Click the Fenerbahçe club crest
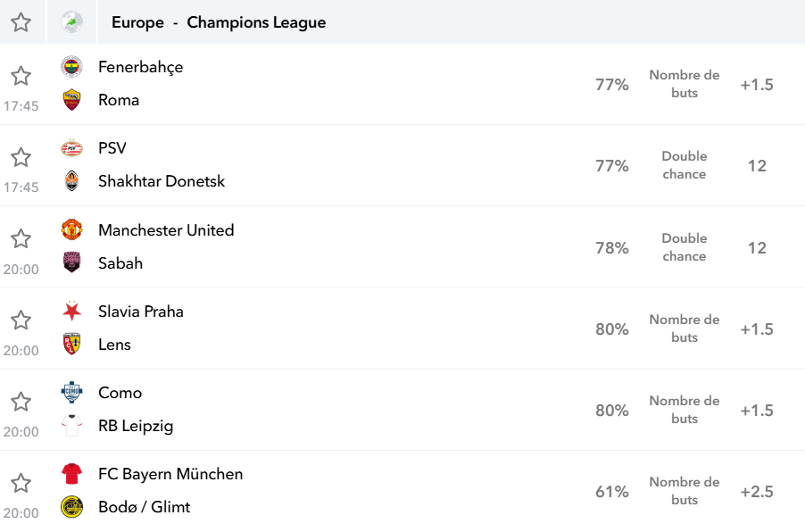805x532 pixels. point(72,67)
